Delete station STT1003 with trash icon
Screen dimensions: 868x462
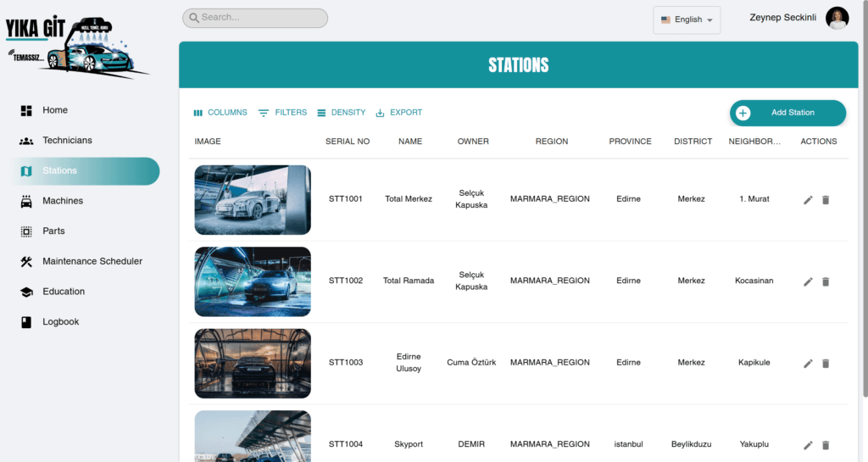click(x=826, y=364)
